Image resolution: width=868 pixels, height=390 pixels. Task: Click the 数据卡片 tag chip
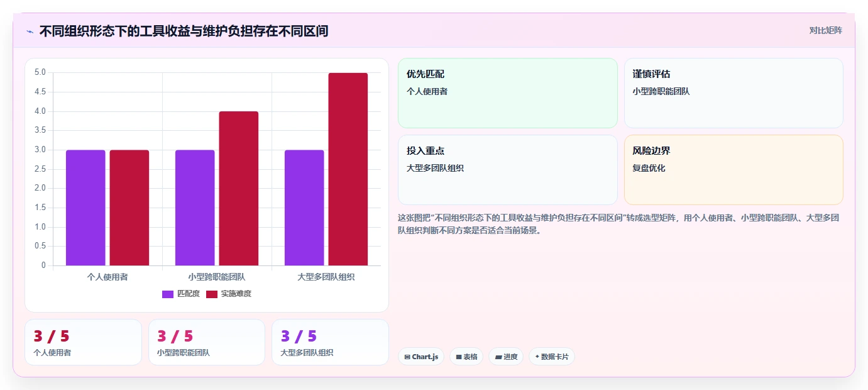[x=552, y=357]
